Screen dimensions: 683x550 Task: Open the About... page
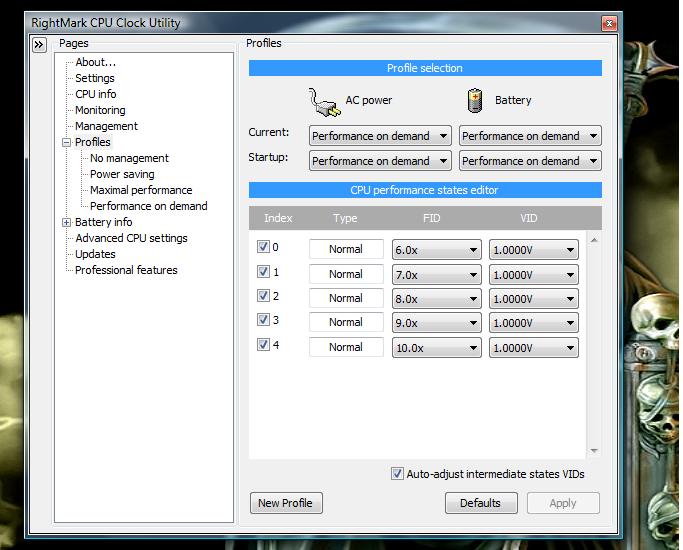[95, 62]
